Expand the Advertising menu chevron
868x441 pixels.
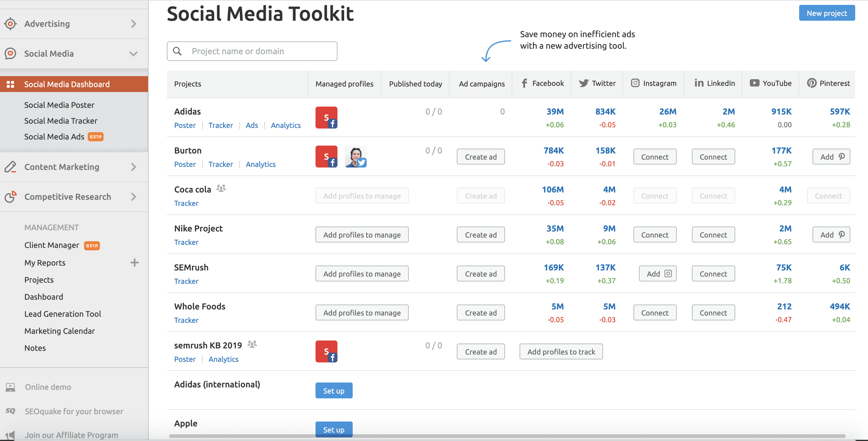tap(134, 23)
